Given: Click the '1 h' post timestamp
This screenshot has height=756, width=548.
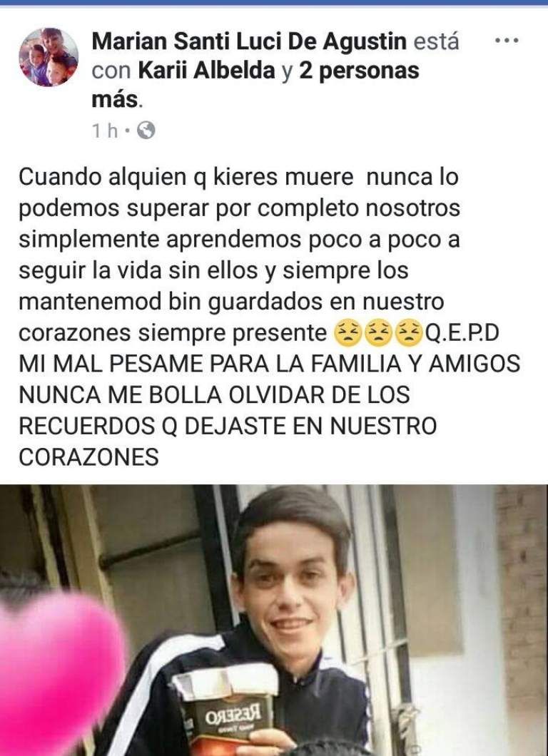Looking at the screenshot, I should click(105, 131).
